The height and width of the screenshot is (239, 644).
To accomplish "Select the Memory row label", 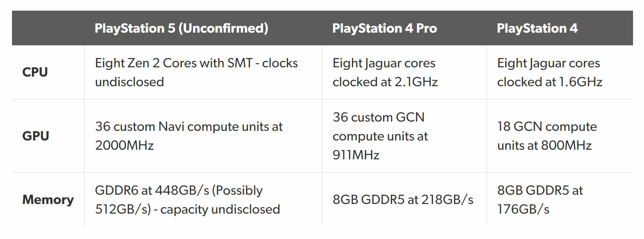I will (48, 200).
